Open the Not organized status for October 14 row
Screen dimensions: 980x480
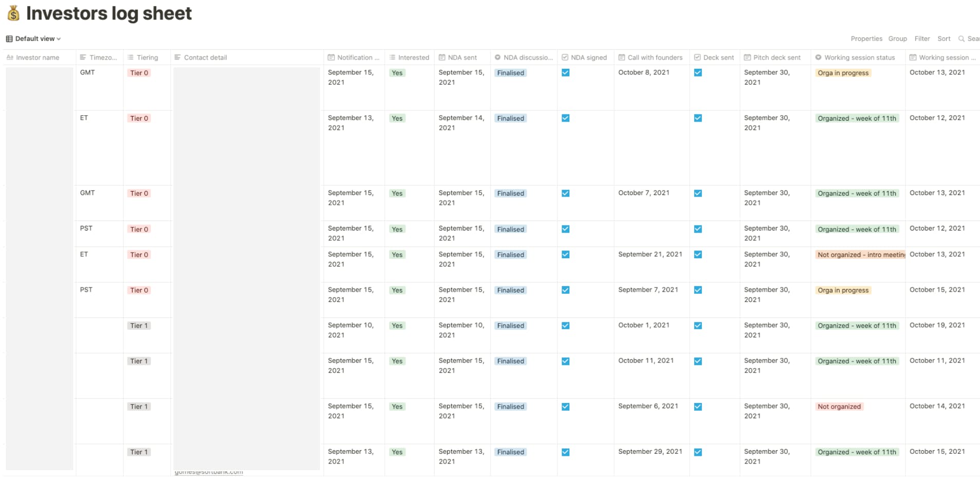click(839, 407)
